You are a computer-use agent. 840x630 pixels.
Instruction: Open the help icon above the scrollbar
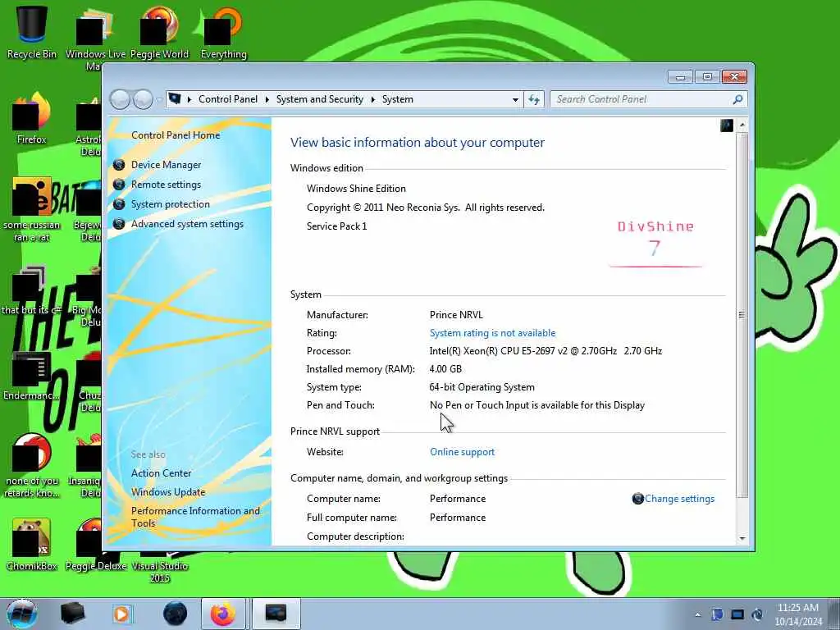pos(727,126)
